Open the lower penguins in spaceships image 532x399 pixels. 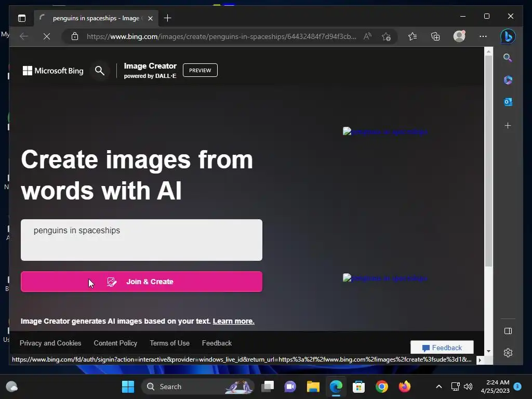[385, 278]
